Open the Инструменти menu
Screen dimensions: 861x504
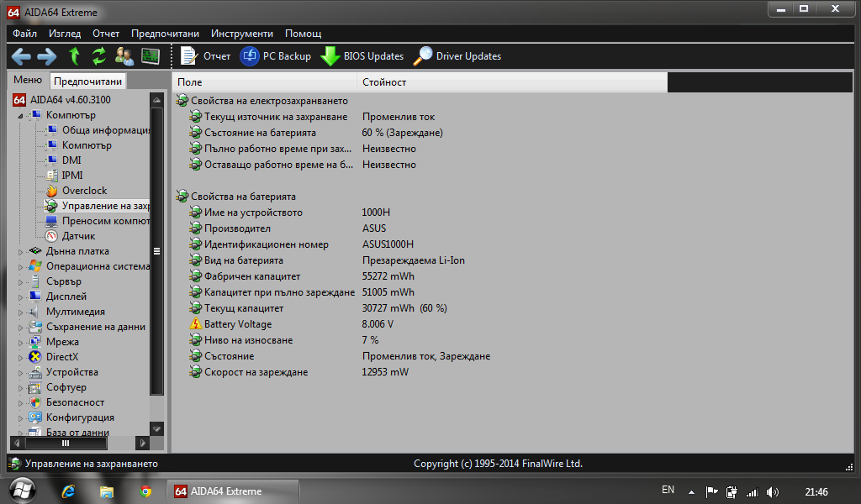242,34
